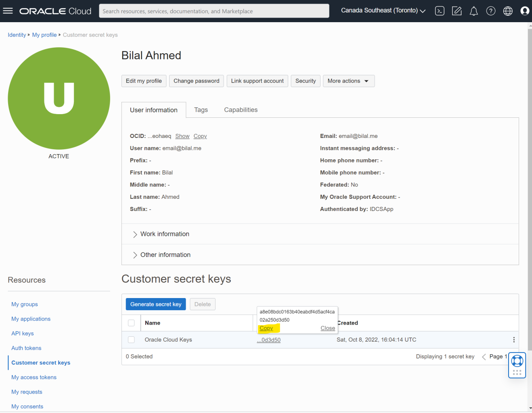Viewport: 532px width, 413px height.
Task: Open actions menu for Oracle Cloud Keys row
Action: tap(514, 340)
